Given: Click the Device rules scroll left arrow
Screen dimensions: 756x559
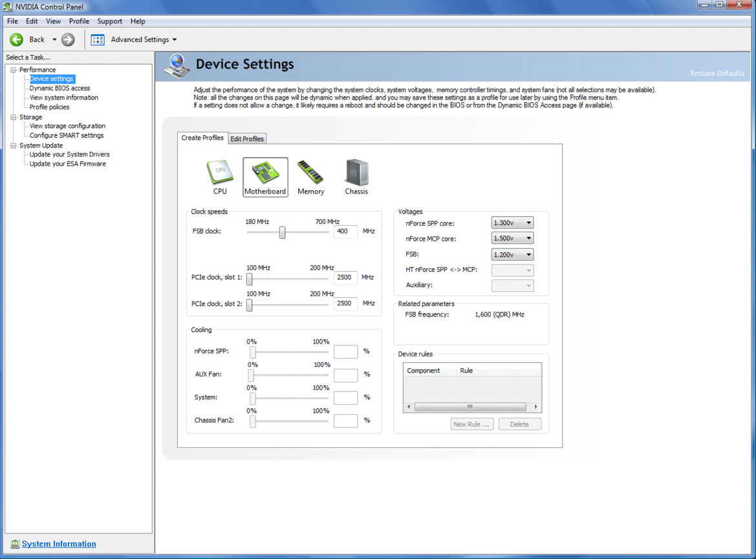Looking at the screenshot, I should click(x=409, y=407).
